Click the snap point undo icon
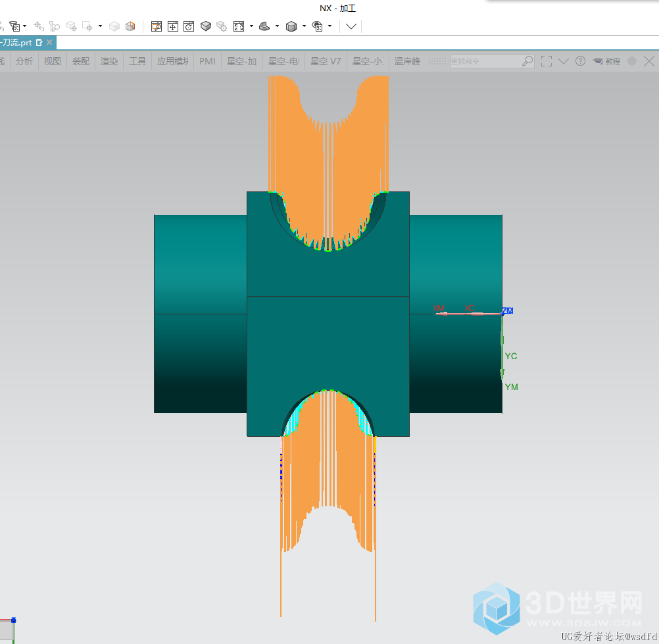 39,26
